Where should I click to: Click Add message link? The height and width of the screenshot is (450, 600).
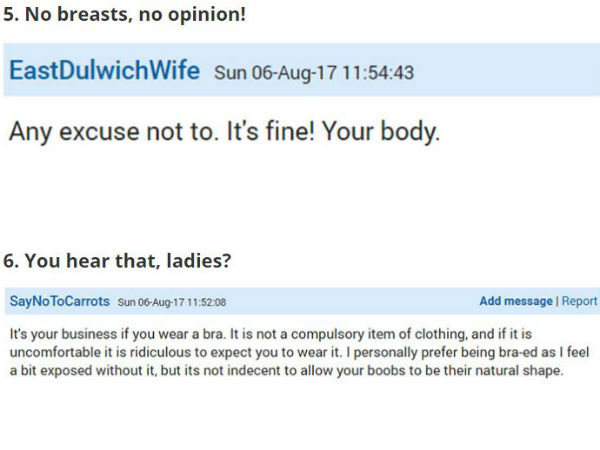coord(516,301)
